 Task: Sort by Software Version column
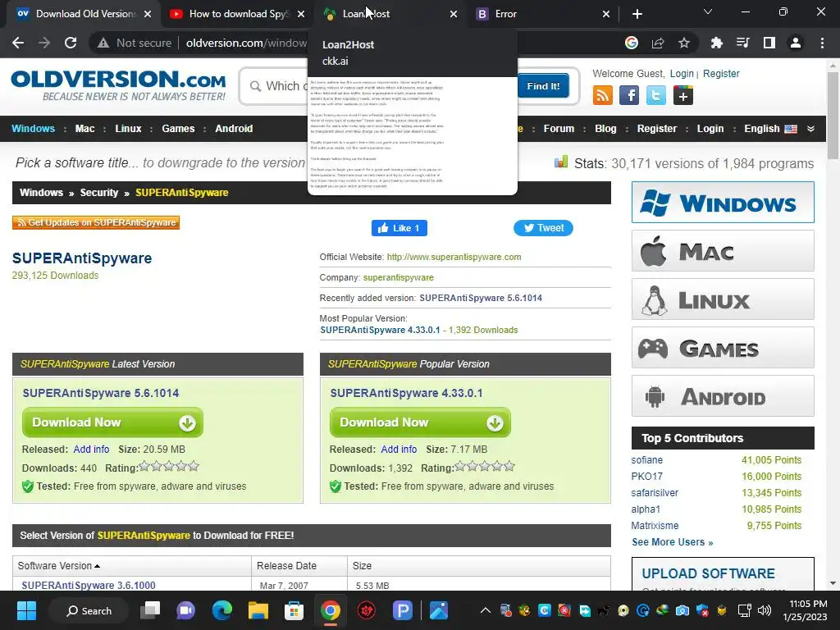(x=59, y=566)
